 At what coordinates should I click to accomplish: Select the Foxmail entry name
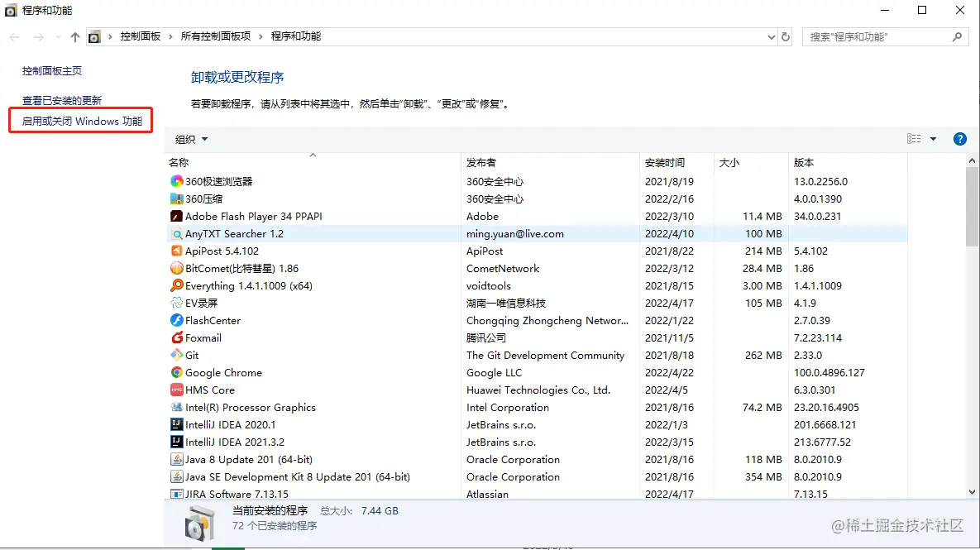tap(203, 337)
